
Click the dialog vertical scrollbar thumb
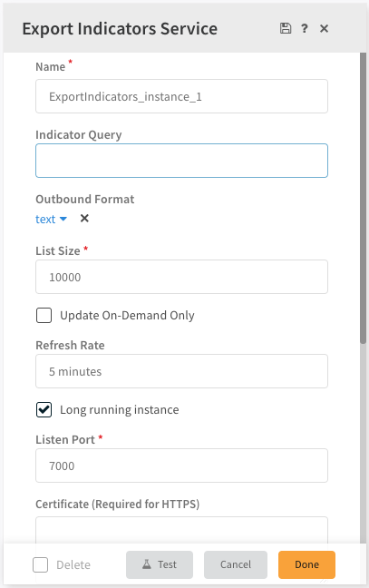pos(363,198)
